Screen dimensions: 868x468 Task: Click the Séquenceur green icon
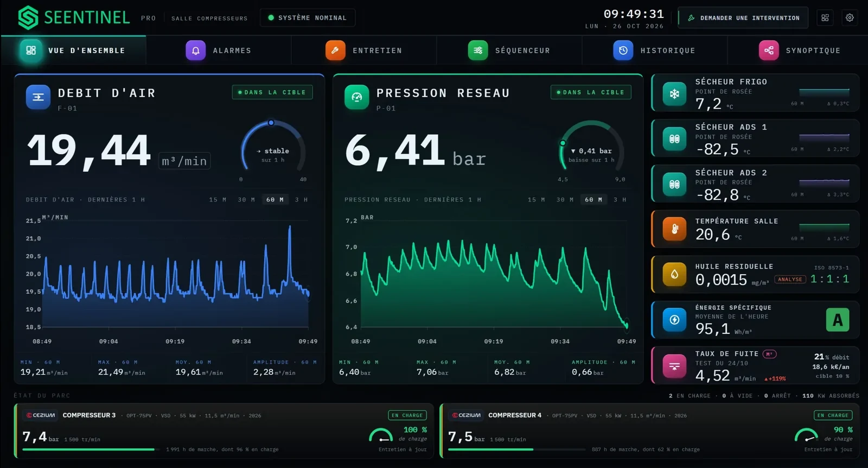pyautogui.click(x=478, y=50)
